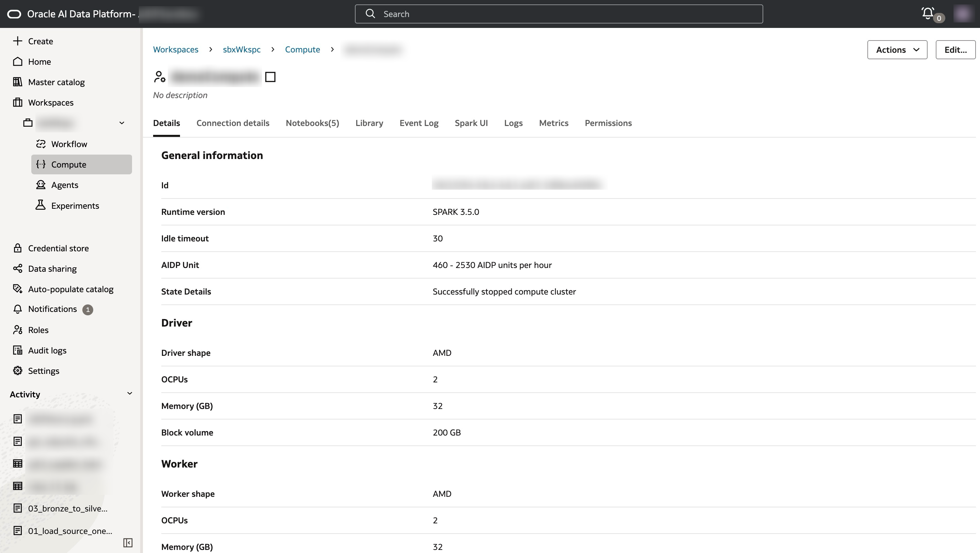Open Workspaces in sidebar
980x553 pixels.
coord(43,103)
